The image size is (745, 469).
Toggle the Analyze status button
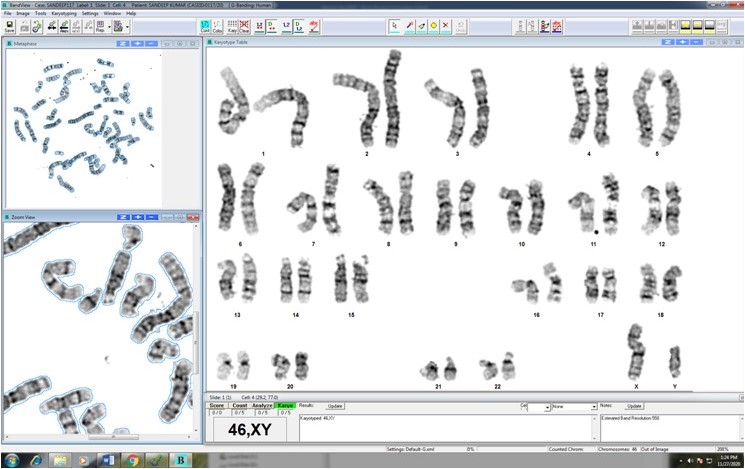263,405
